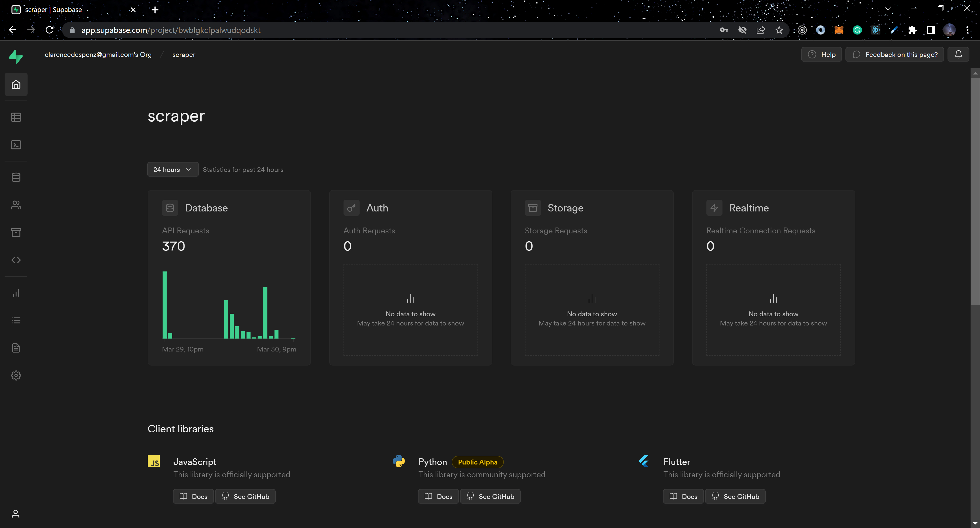Viewport: 980px width, 528px height.
Task: Open Reports bar chart icon in sidebar
Action: [16, 293]
